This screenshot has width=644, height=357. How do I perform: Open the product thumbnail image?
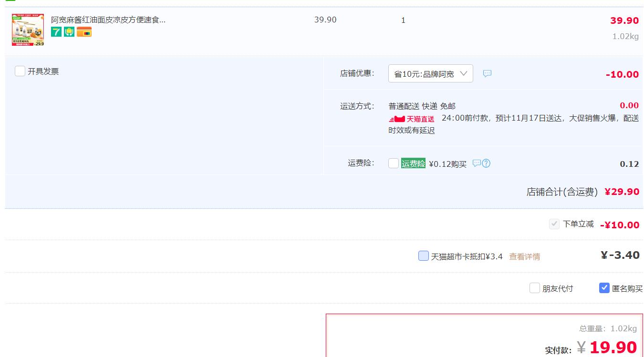tap(28, 30)
